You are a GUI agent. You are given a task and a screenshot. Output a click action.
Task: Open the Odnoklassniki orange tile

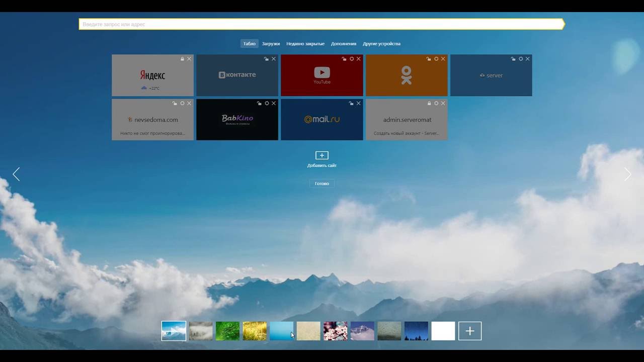coord(407,75)
